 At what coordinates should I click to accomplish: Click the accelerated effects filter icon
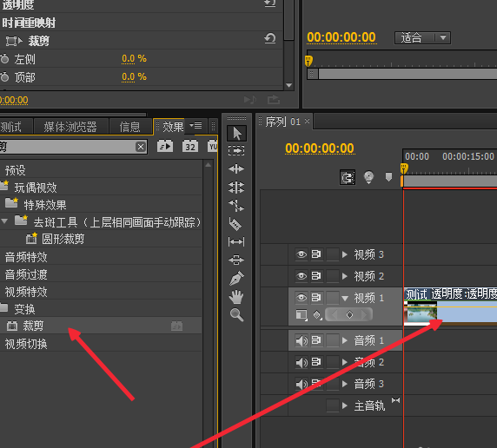click(x=165, y=147)
